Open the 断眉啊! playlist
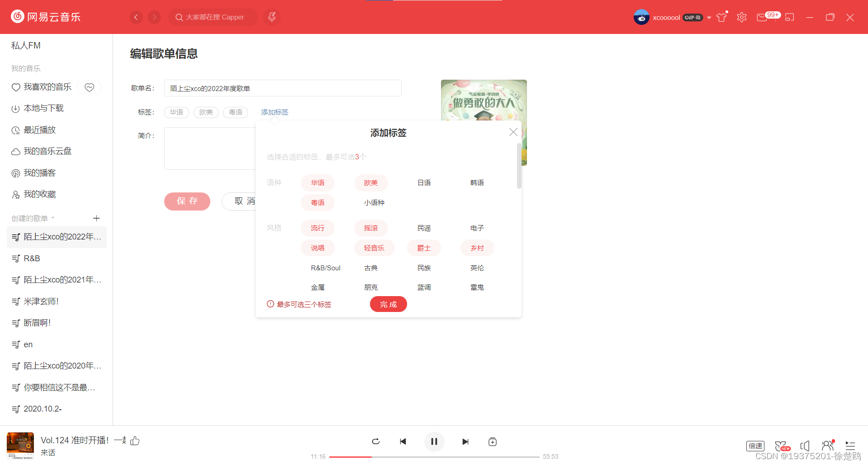 (x=57, y=323)
